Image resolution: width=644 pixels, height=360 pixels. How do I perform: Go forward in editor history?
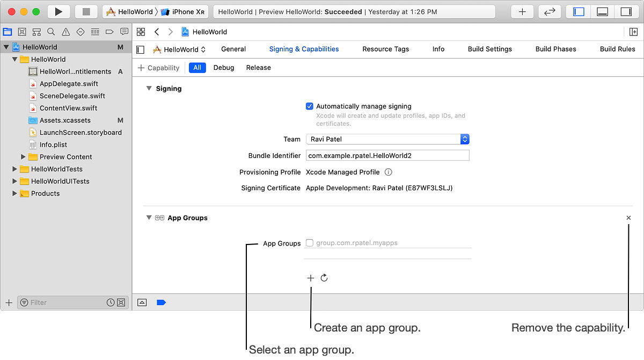click(x=171, y=32)
